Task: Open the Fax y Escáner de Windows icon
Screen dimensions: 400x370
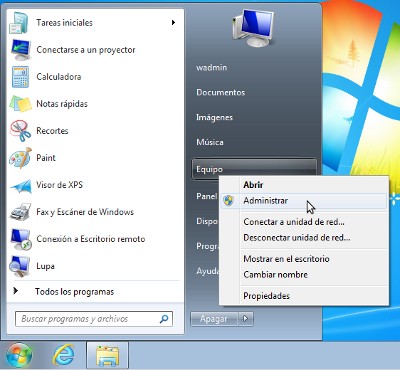Action: point(21,212)
